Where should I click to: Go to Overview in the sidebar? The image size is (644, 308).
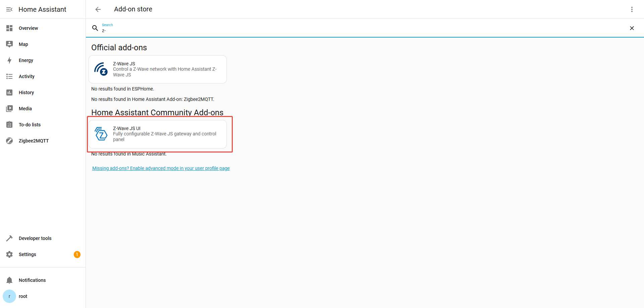(28, 28)
